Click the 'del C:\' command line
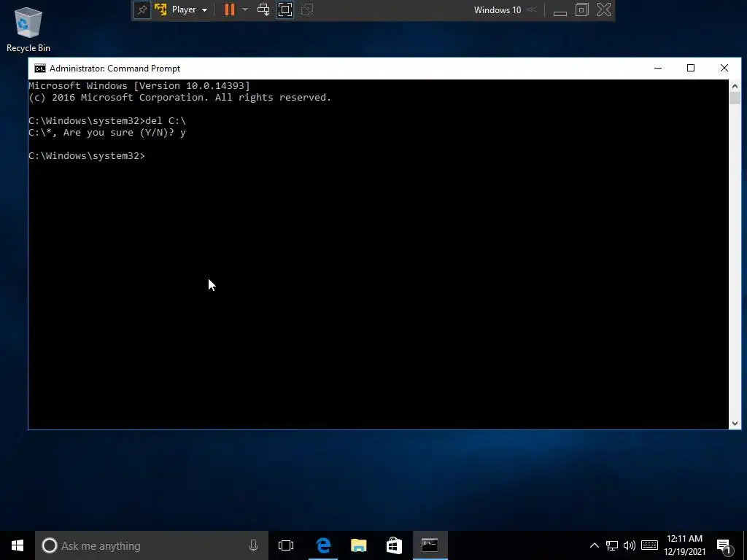 [x=107, y=120]
